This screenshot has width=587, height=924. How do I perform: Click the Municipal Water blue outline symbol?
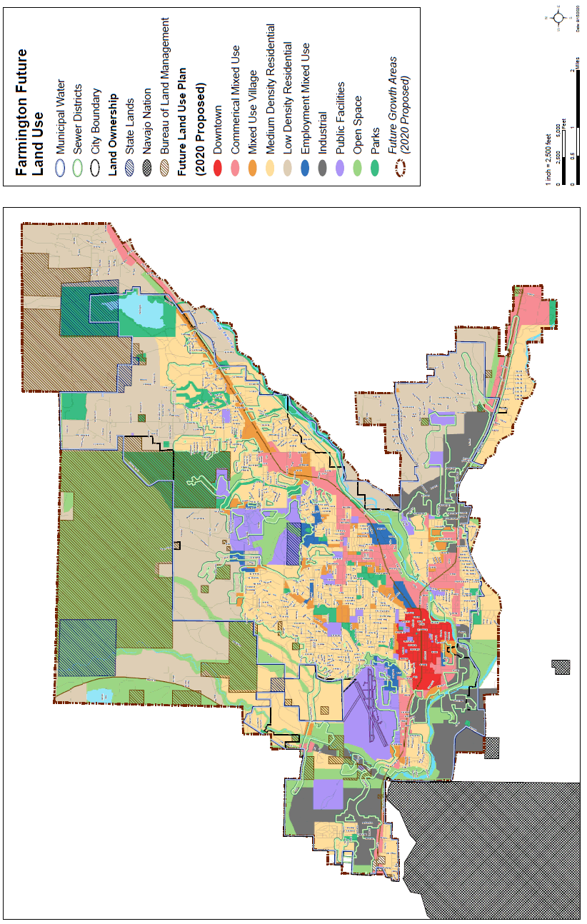click(61, 171)
